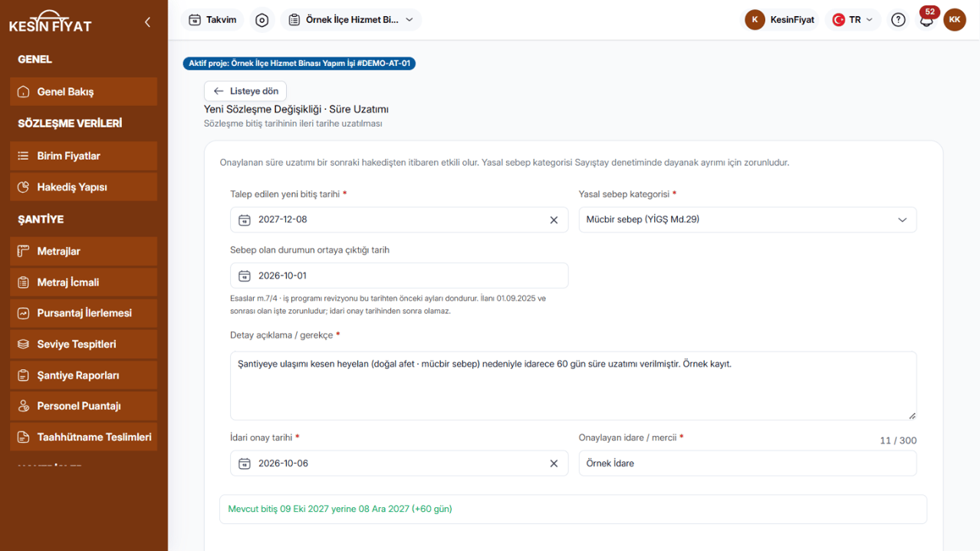Open the help question mark icon
The image size is (980, 551).
(x=898, y=20)
